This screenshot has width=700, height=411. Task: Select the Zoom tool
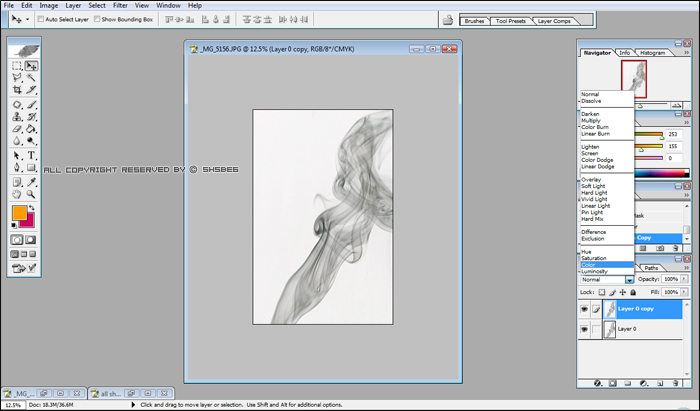pos(31,194)
